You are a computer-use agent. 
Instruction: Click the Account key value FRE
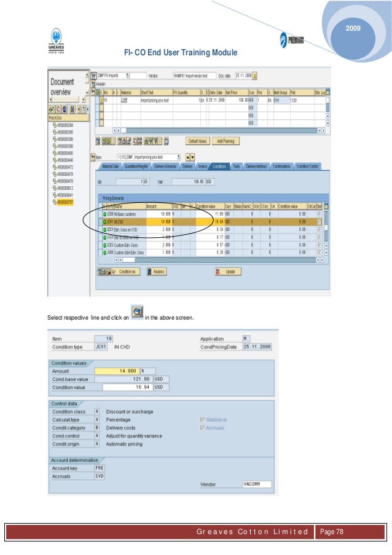(100, 468)
